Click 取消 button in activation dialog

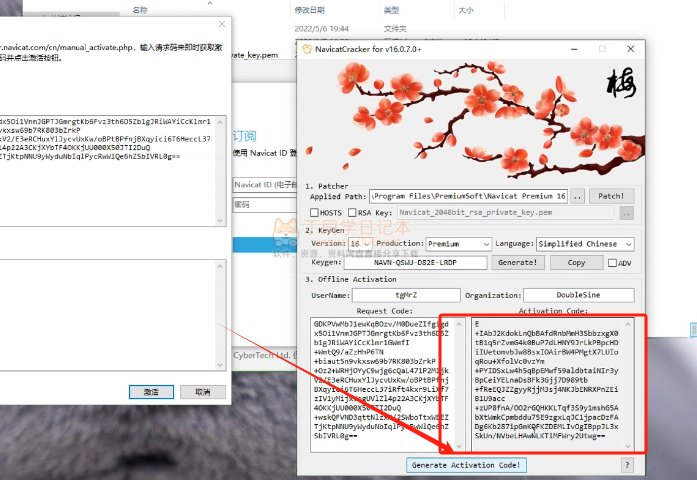(x=203, y=392)
